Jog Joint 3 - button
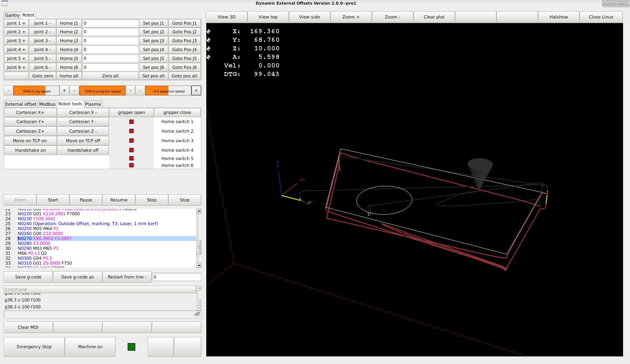Image resolution: width=630 pixels, height=364 pixels. click(x=43, y=40)
